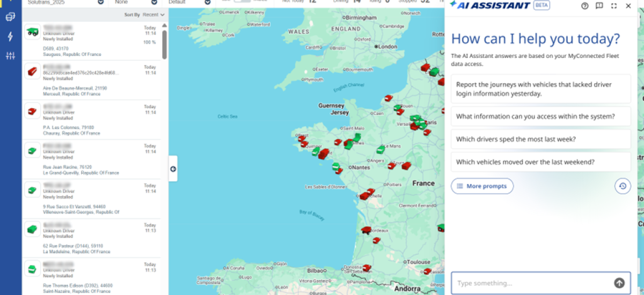This screenshot has width=644, height=295.
Task: Open the chat bubbles sidebar icon
Action: point(10,17)
